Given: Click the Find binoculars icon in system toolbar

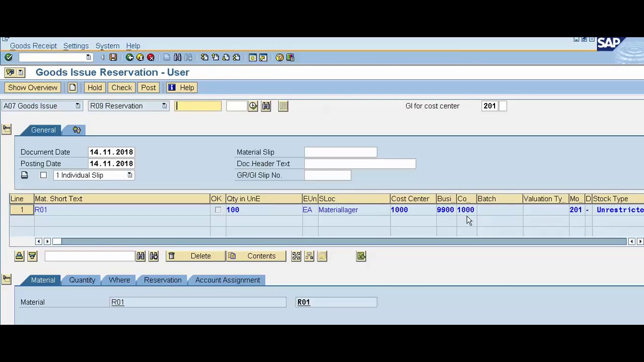Looking at the screenshot, I should coord(178,57).
